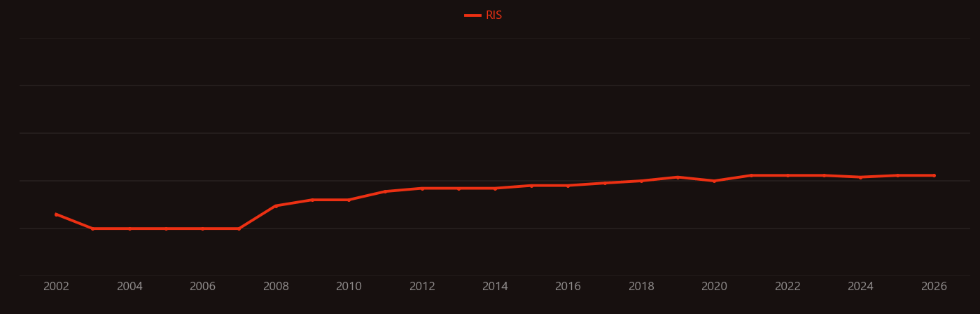Select the 2008 x-axis label
The width and height of the screenshot is (980, 314).
[x=276, y=287]
